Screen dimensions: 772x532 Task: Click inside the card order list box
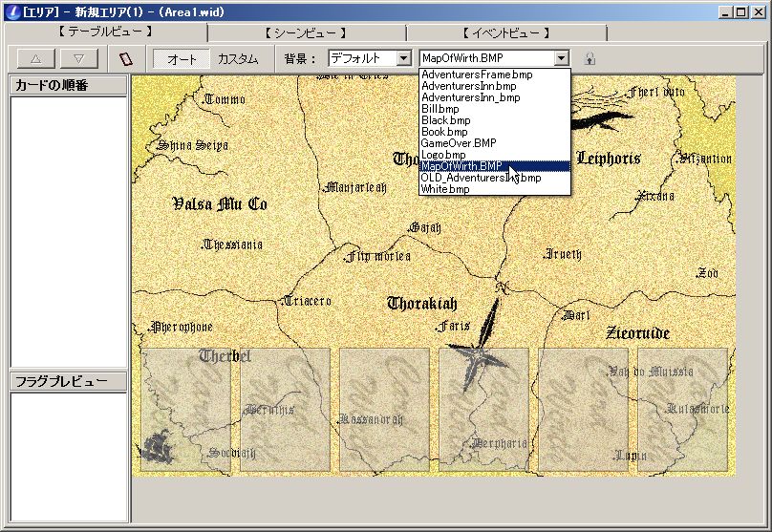tap(69, 231)
